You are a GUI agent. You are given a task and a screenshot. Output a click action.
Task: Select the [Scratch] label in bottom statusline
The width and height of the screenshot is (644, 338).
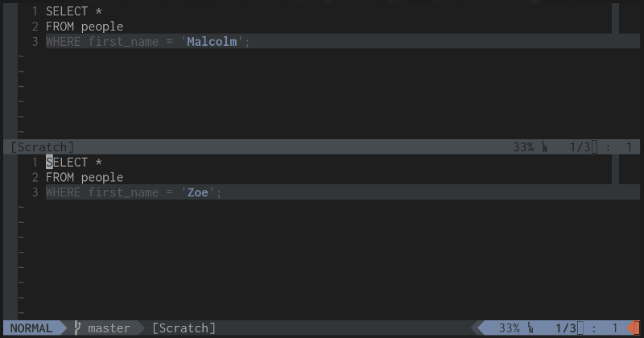184,328
